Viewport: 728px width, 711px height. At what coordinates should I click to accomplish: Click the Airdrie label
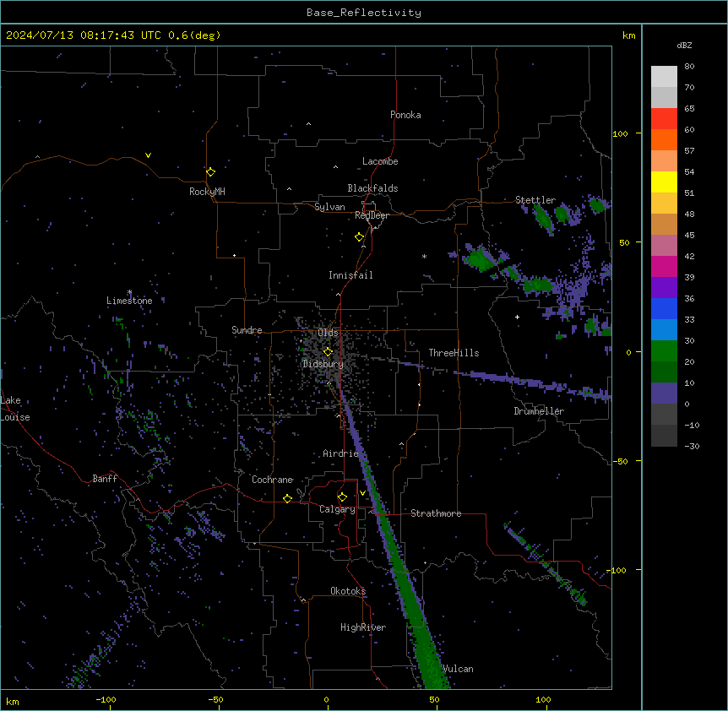pos(341,453)
